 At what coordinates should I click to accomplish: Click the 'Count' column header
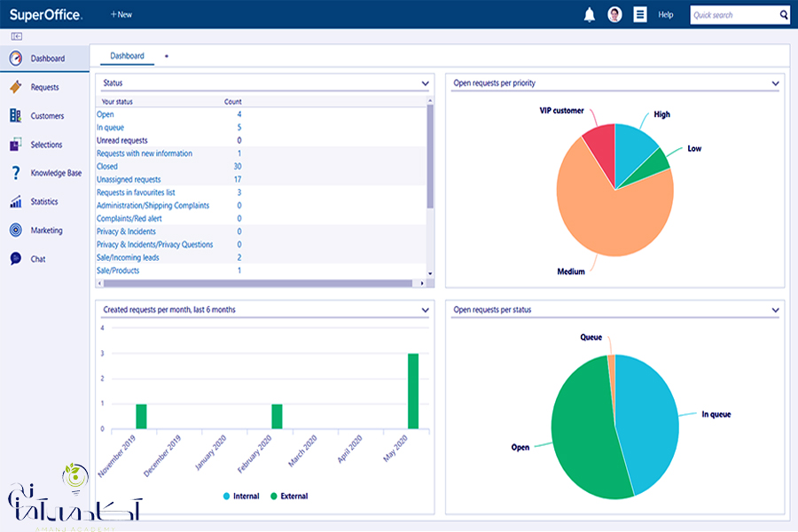(233, 102)
